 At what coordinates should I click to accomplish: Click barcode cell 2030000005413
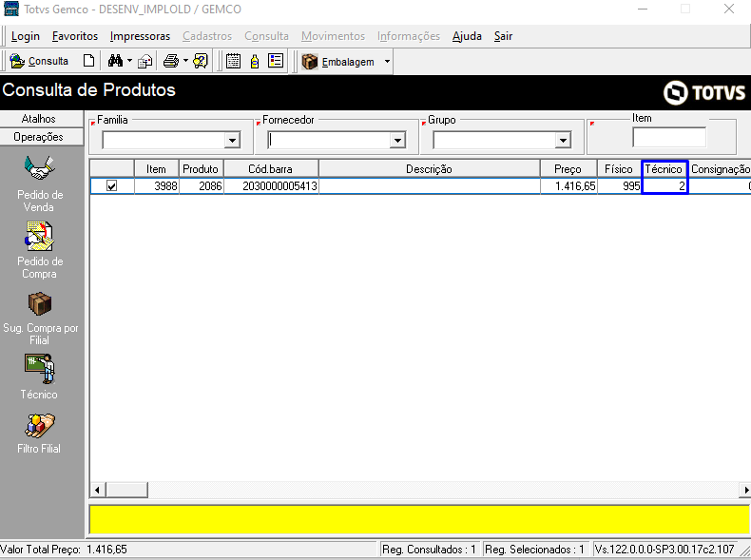(x=271, y=185)
